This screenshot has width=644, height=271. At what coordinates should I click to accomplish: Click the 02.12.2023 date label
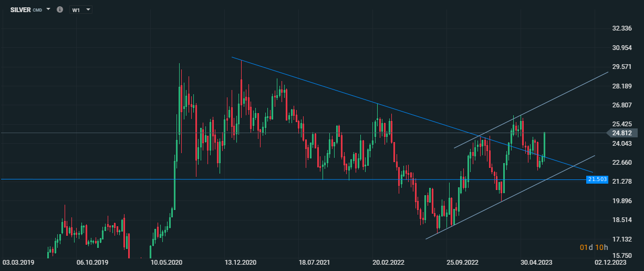(x=611, y=262)
